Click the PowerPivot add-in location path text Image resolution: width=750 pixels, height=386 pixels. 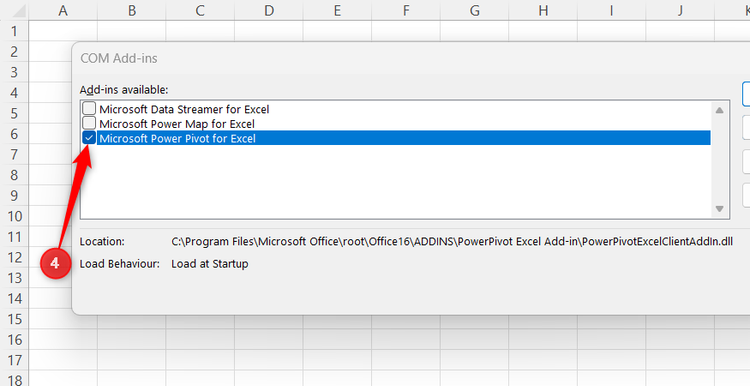tap(452, 242)
